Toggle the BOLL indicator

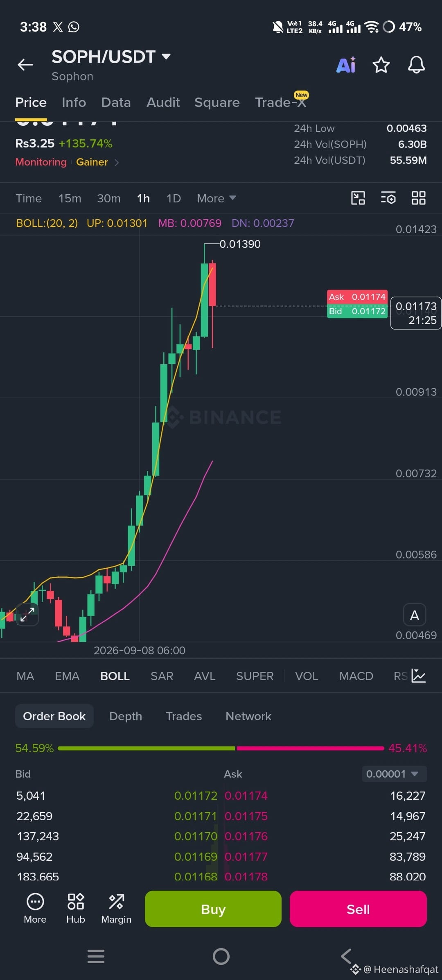tap(115, 676)
